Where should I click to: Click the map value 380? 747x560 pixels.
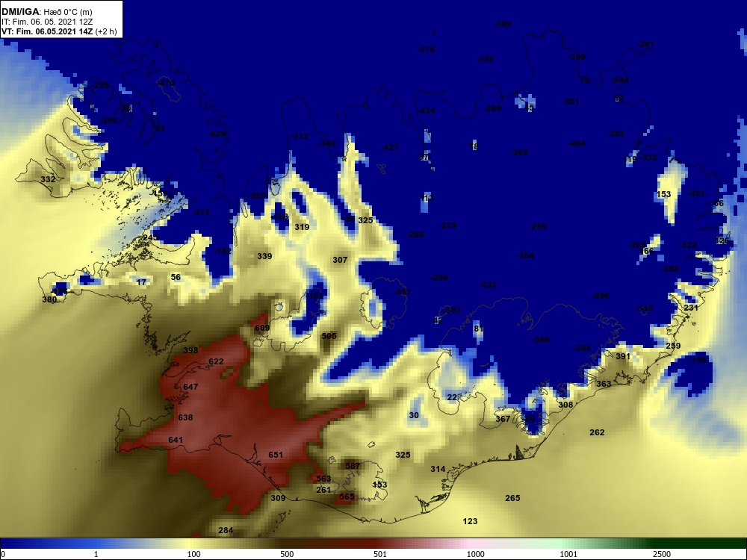49,299
